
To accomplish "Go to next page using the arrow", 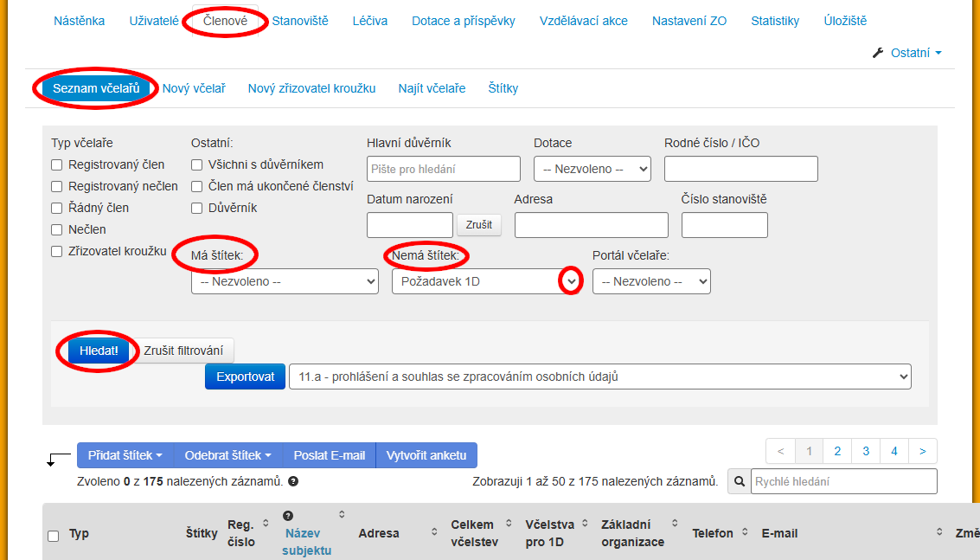I will (923, 451).
